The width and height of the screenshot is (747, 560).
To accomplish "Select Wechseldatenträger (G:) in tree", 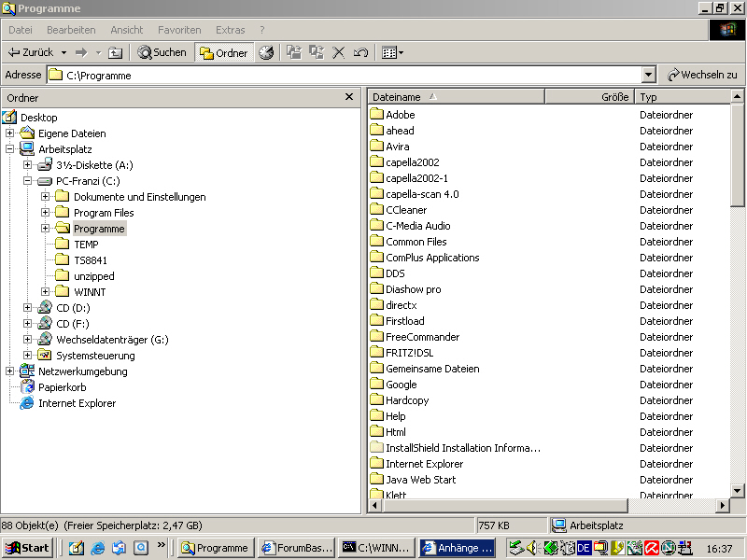I will point(112,340).
